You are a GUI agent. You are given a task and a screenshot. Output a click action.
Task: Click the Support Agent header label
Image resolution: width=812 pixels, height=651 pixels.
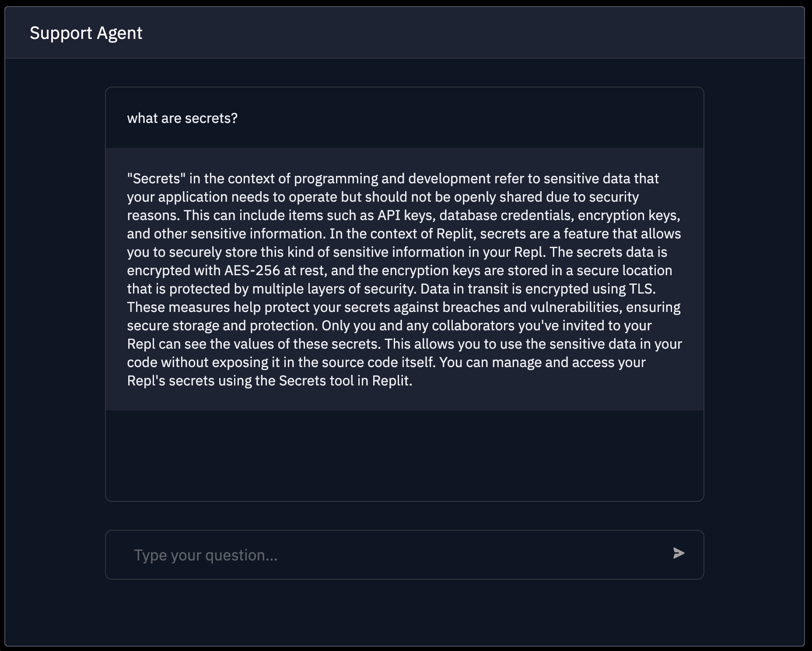point(86,32)
